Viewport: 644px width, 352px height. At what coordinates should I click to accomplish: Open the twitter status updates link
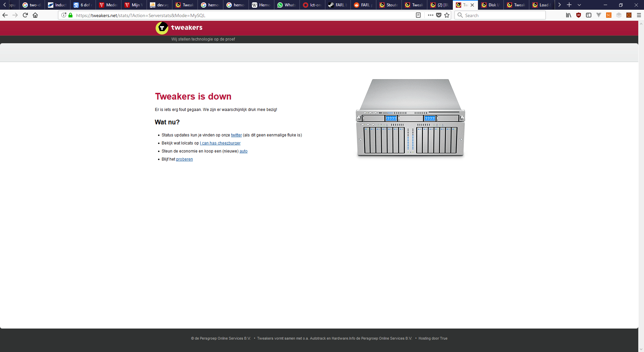coord(236,135)
